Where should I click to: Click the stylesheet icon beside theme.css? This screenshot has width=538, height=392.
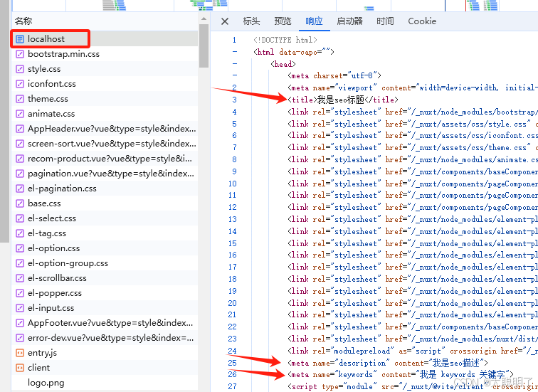tap(20, 99)
